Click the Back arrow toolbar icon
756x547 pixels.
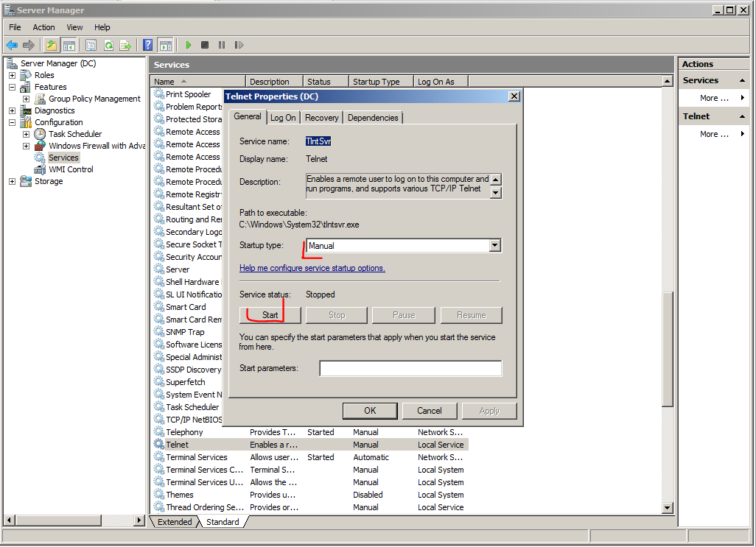[x=12, y=45]
